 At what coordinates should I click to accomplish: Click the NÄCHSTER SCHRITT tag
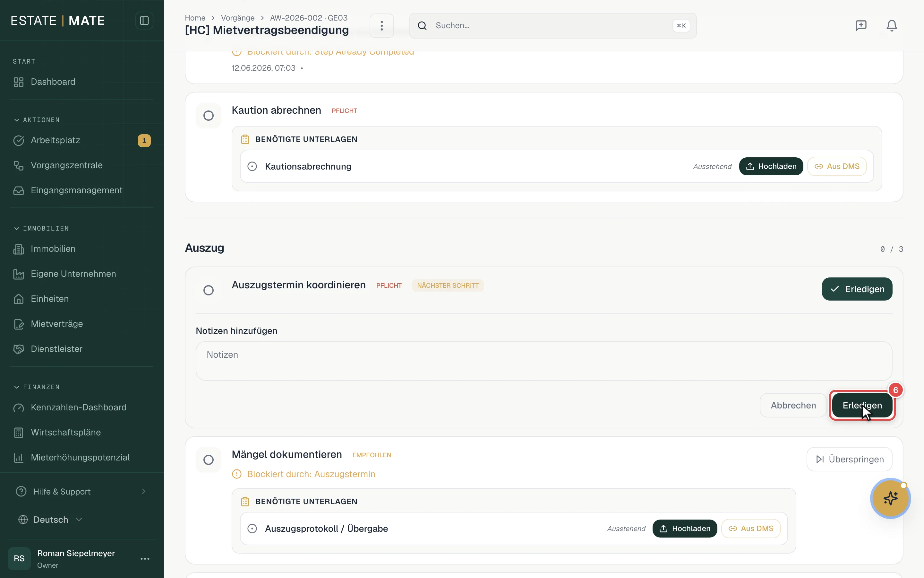pos(448,285)
